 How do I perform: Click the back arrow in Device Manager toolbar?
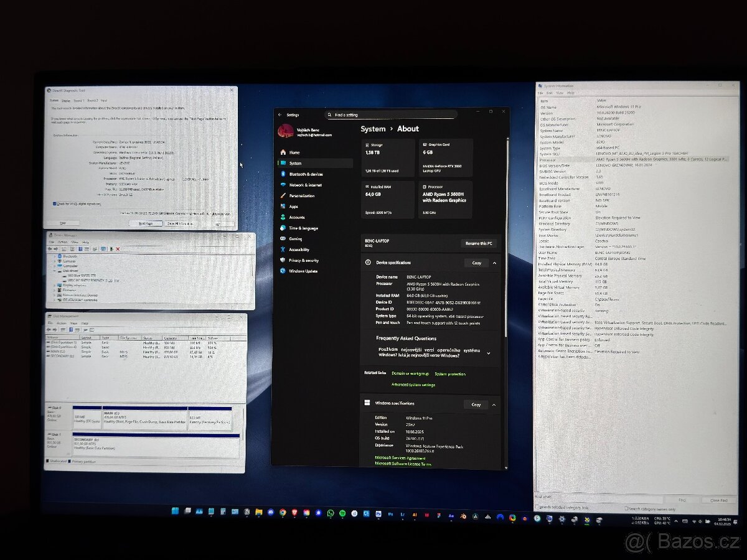49,249
